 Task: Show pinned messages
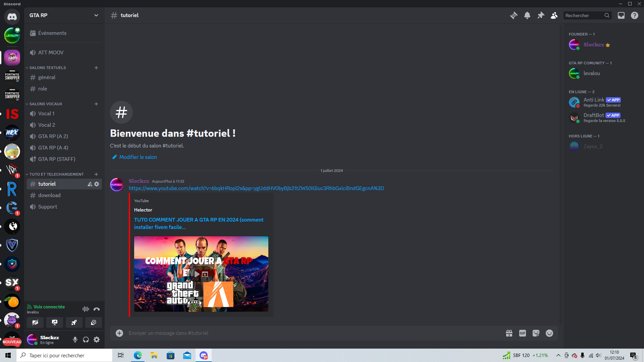(541, 15)
